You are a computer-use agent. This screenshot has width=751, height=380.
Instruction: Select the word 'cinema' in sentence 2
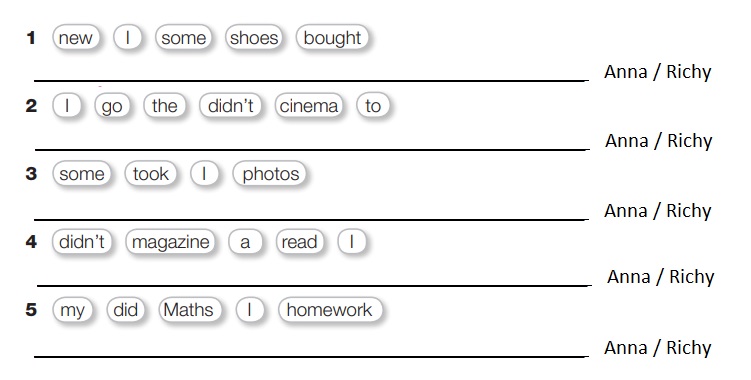[x=309, y=106]
